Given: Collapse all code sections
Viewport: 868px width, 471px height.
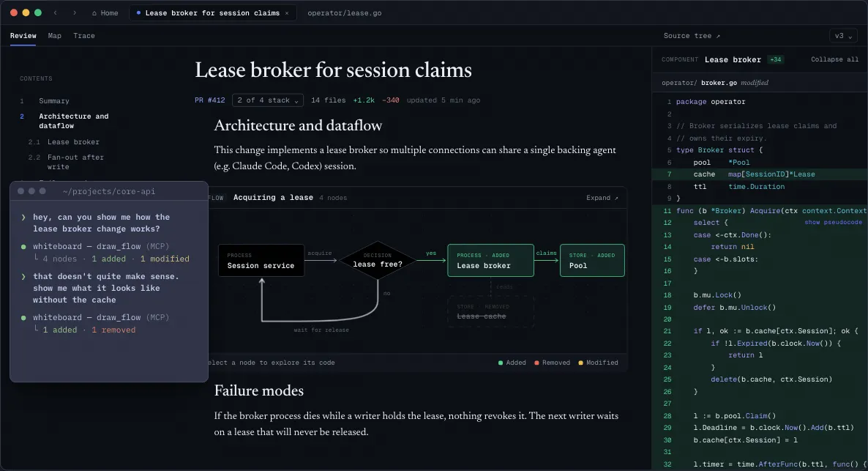Looking at the screenshot, I should (x=834, y=59).
